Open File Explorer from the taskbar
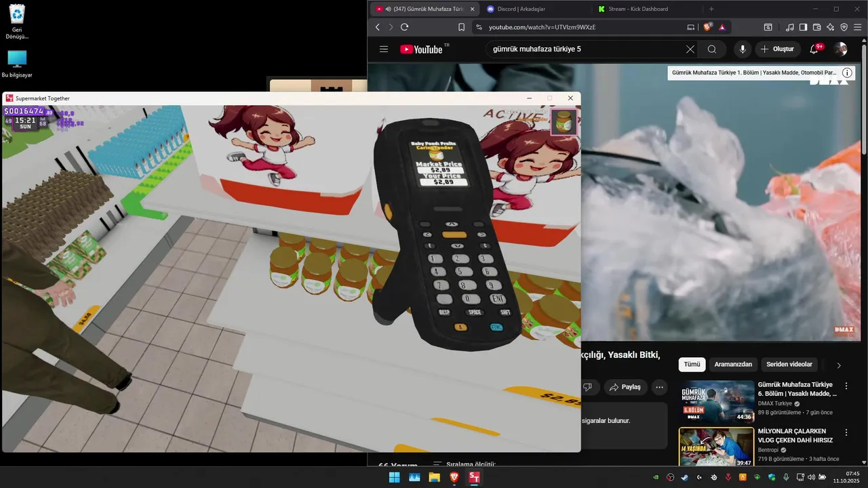Viewport: 868px width, 488px height. pyautogui.click(x=434, y=477)
